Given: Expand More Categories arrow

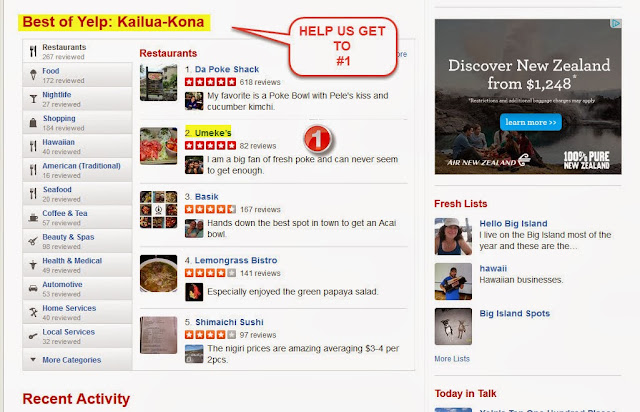Looking at the screenshot, I should pyautogui.click(x=33, y=360).
